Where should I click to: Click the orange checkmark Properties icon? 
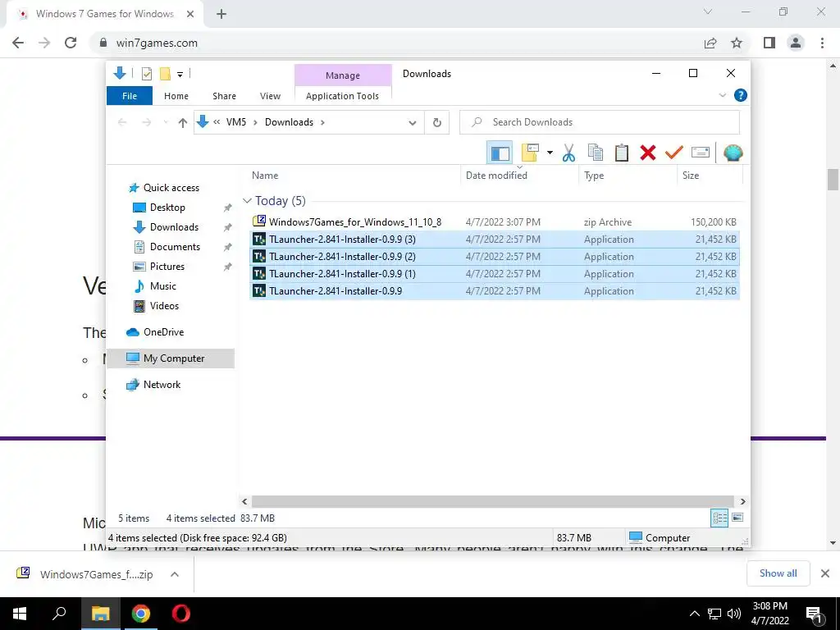pos(673,153)
